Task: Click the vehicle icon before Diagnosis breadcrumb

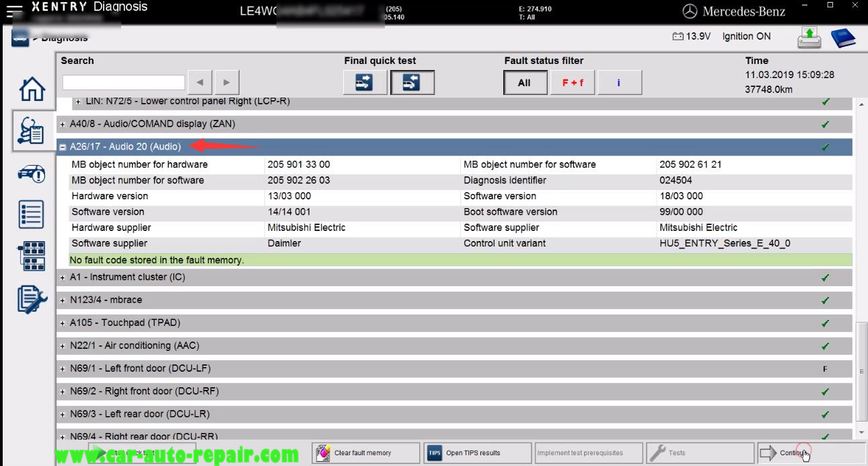Action: 20,38
